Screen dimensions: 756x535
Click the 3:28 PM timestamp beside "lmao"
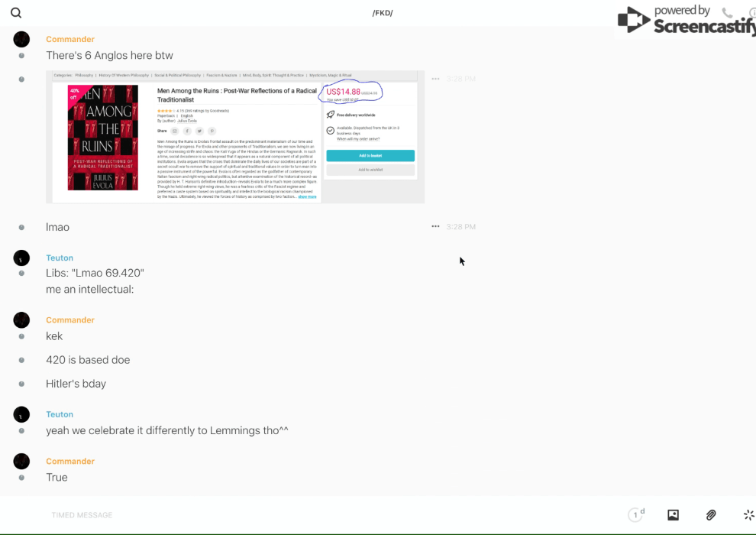pos(461,227)
